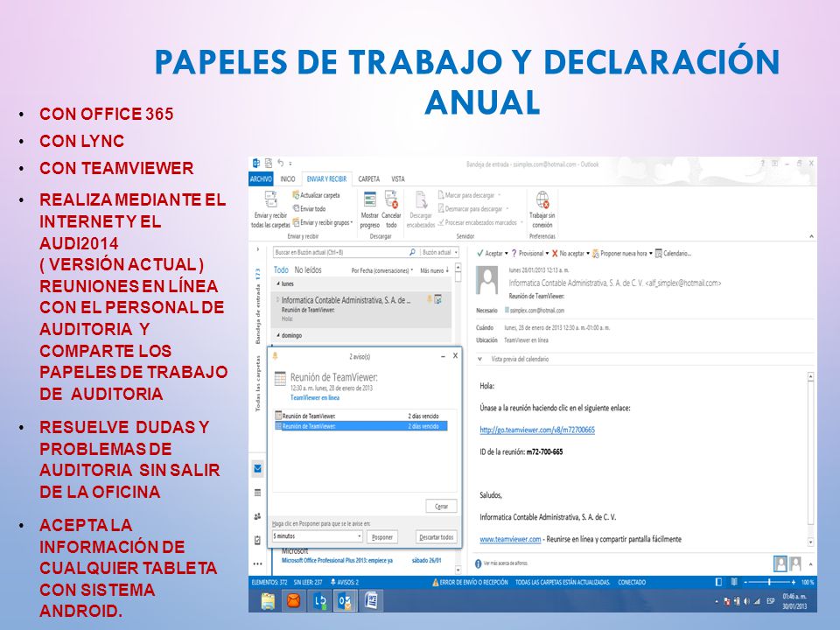This screenshot has height=630, width=840.
Task: Open the File Explorer taskbar icon
Action: click(x=268, y=600)
